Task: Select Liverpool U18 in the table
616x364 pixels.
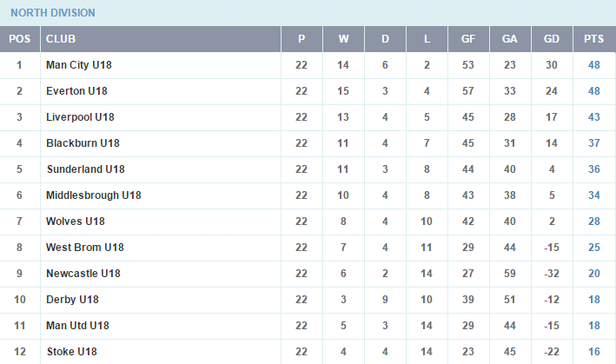Action: [80, 117]
